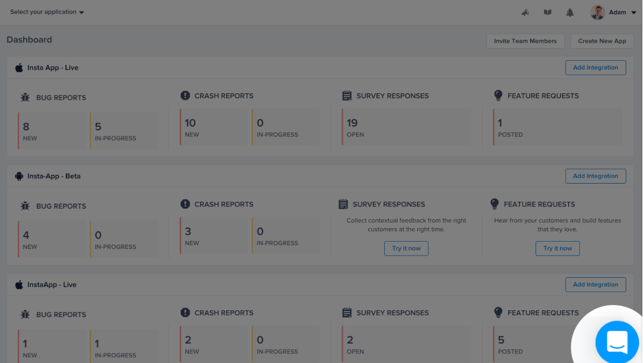Open the chat messenger bubble icon
The image size is (644, 363).
coord(617,342)
